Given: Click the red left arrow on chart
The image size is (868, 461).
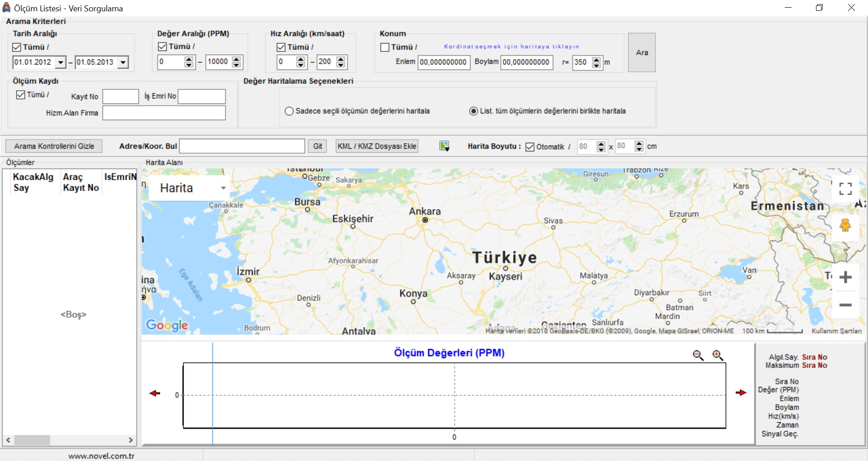Looking at the screenshot, I should click(x=155, y=393).
